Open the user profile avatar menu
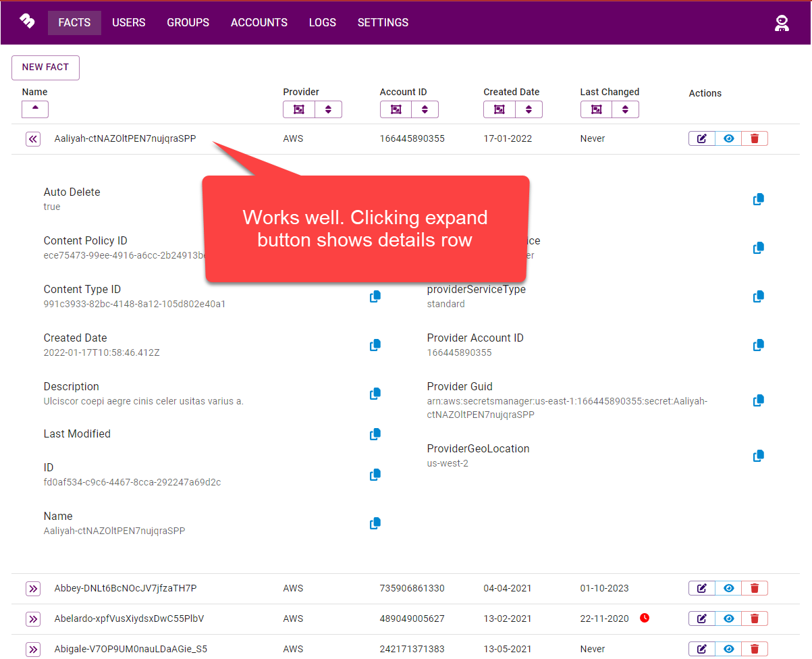 click(x=782, y=23)
